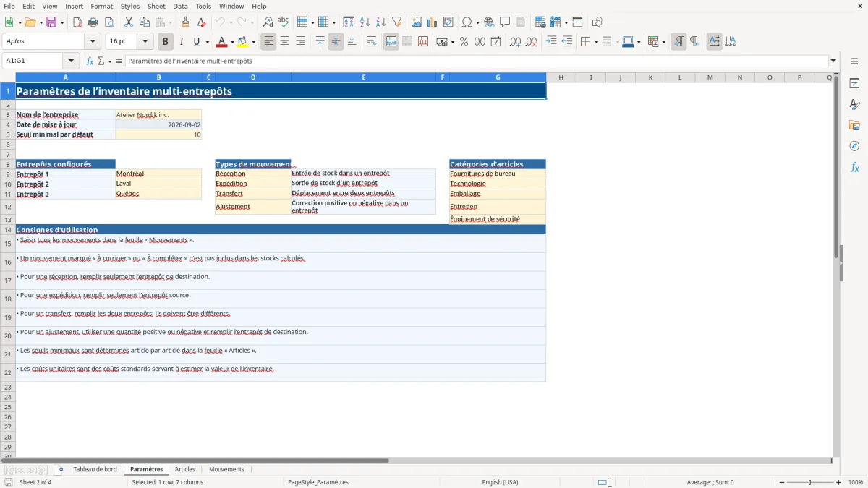
Task: Select the Clone Formatting paintbrush
Action: point(185,22)
